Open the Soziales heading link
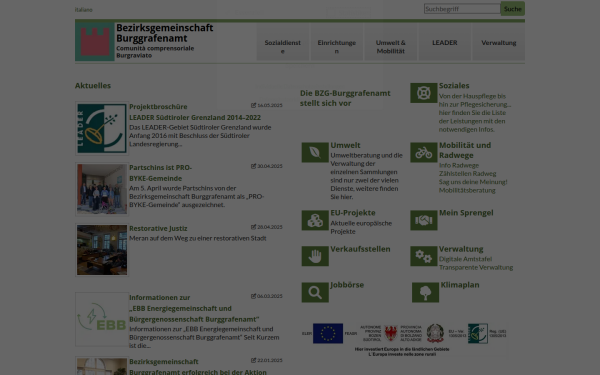This screenshot has height=375, width=600. point(454,85)
